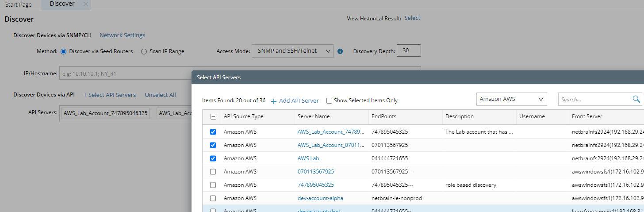Click the Select API Servers link
644x212 pixels.
click(110, 95)
